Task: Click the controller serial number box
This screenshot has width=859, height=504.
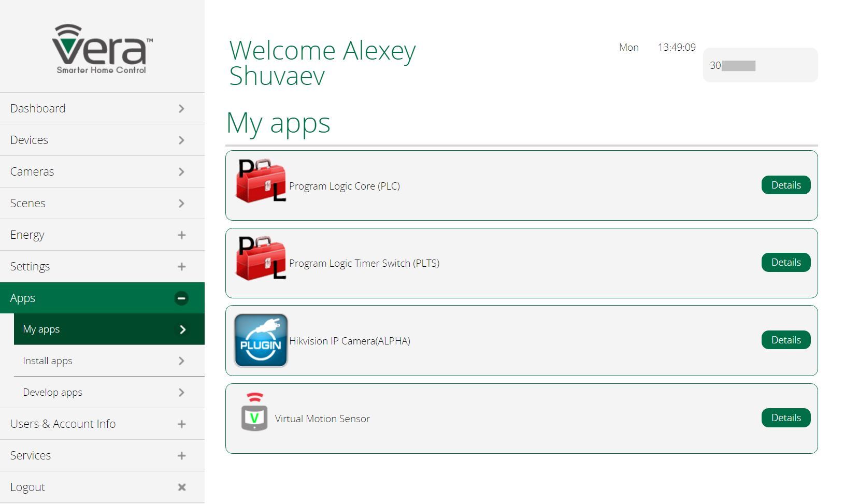Action: click(760, 65)
